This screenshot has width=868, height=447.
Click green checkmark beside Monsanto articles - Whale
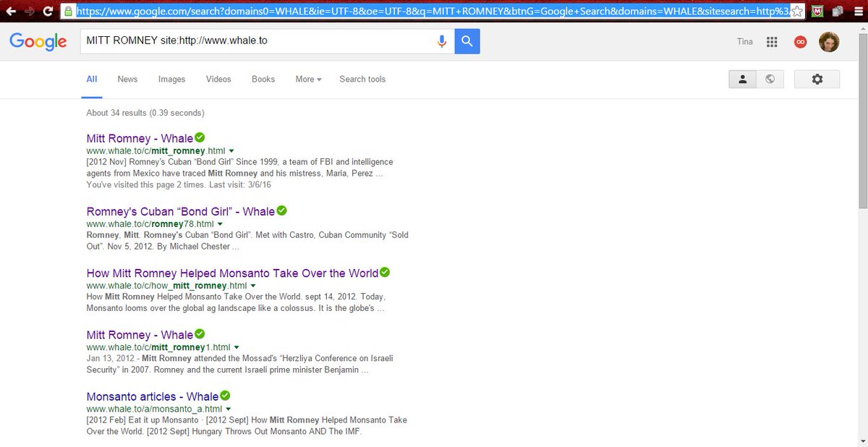tap(225, 396)
